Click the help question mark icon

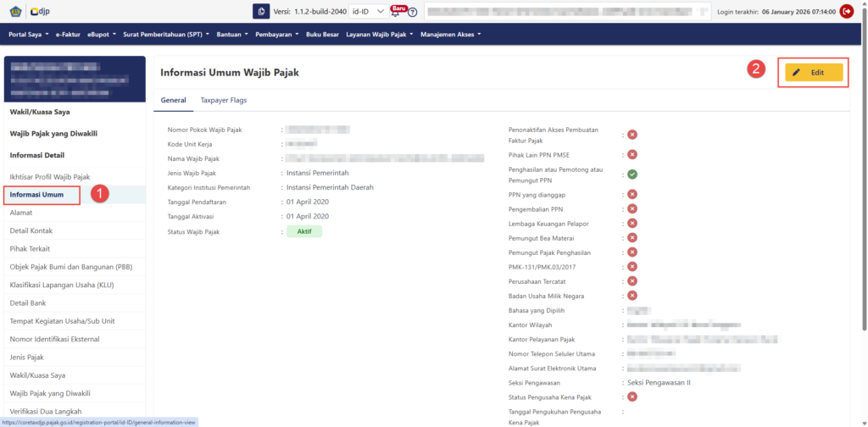tap(413, 12)
